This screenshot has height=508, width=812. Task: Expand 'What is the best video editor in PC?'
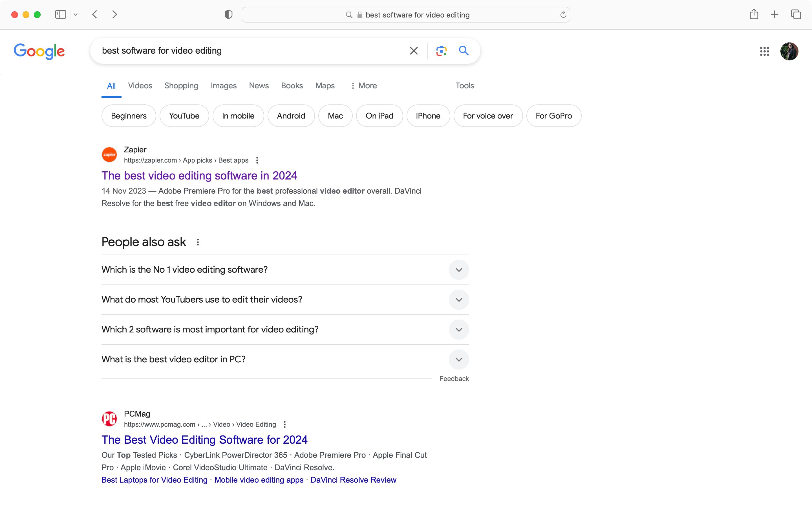coord(285,360)
